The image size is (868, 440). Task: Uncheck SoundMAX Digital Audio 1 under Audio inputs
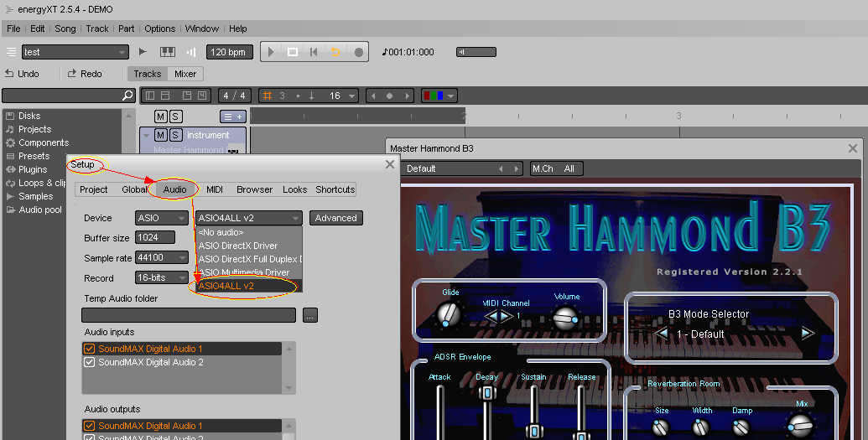point(89,349)
